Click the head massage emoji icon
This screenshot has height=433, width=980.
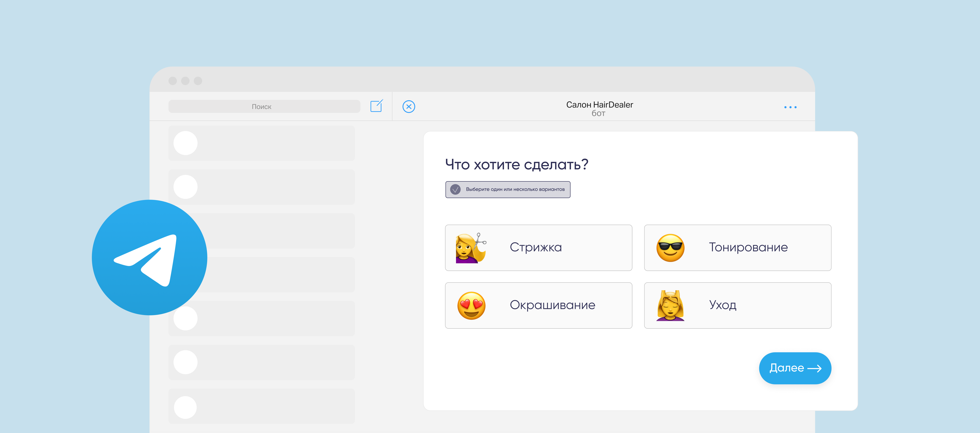click(670, 305)
